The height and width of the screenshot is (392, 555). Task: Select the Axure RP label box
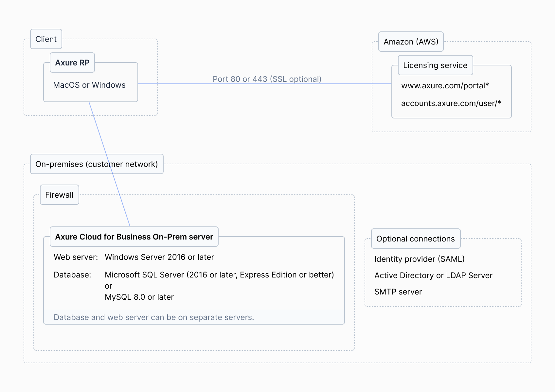tap(72, 62)
